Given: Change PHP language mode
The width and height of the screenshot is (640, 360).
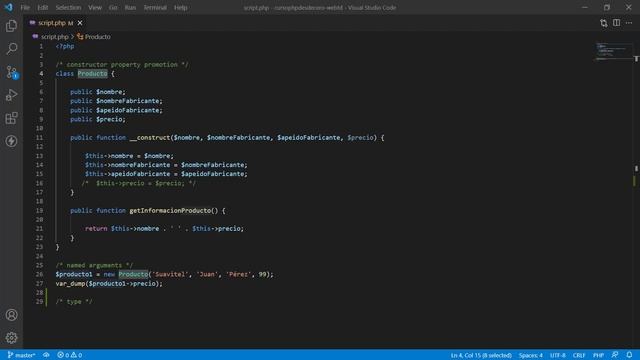Looking at the screenshot, I should point(598,355).
